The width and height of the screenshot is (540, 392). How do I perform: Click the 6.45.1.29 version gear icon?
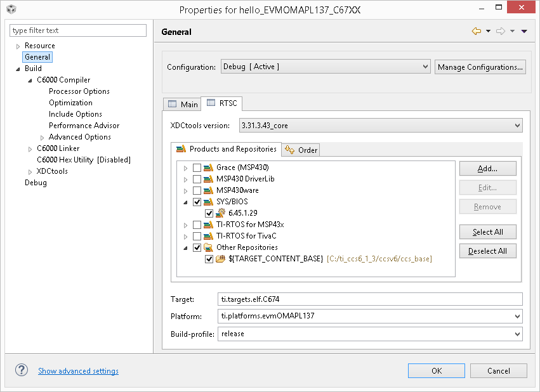(x=221, y=213)
